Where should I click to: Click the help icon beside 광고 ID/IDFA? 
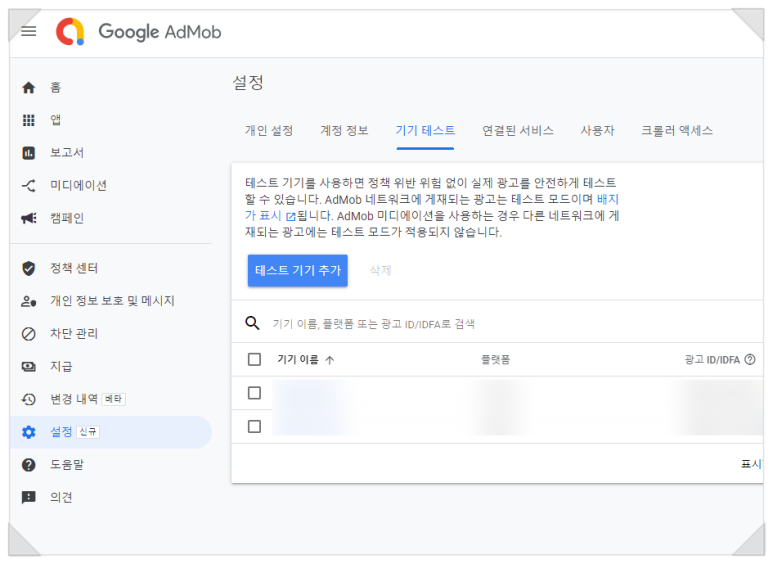point(750,359)
